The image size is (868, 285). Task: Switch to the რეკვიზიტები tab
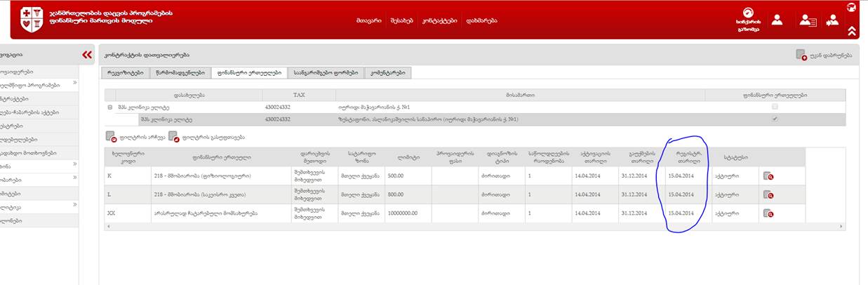126,72
